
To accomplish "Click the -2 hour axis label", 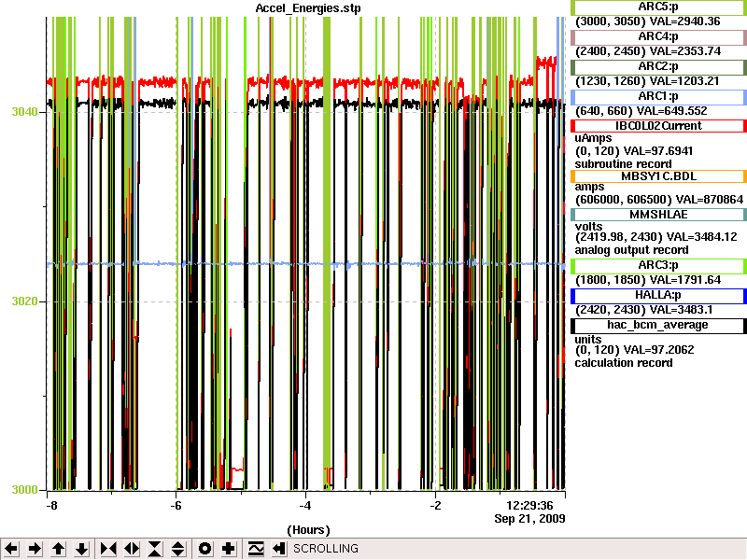I will 435,506.
